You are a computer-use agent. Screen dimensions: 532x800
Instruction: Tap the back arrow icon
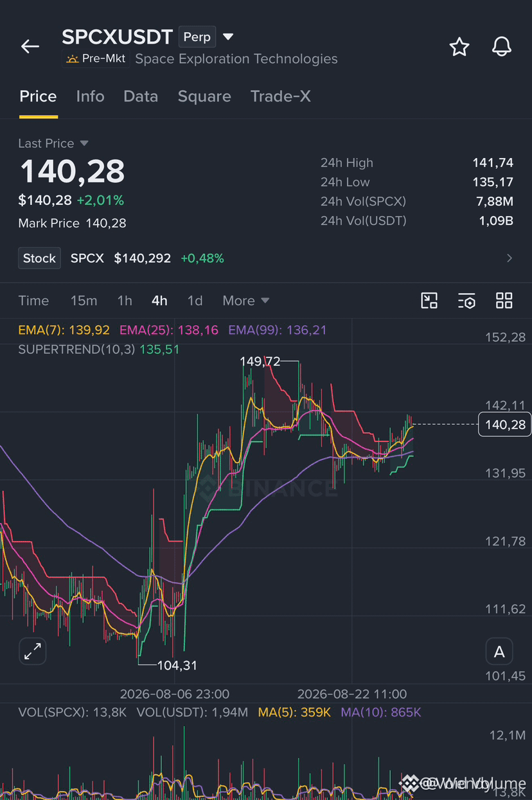click(x=30, y=46)
